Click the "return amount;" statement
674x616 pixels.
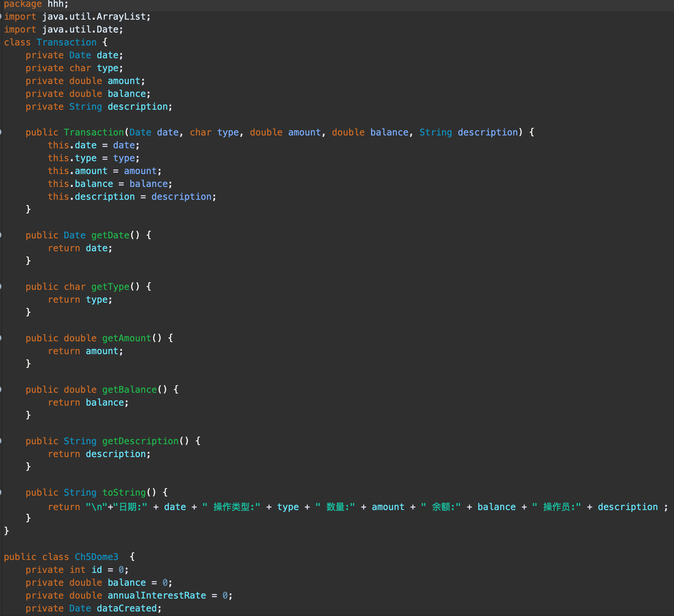(x=85, y=351)
